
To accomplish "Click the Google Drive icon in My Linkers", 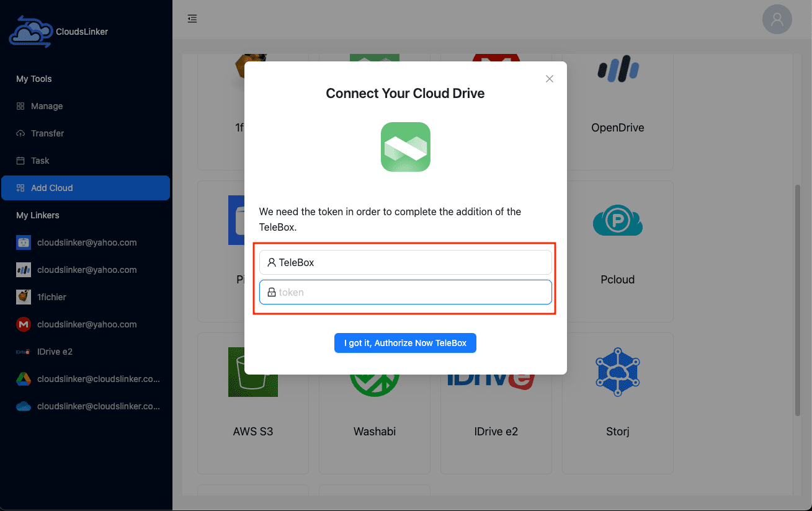I will [24, 379].
